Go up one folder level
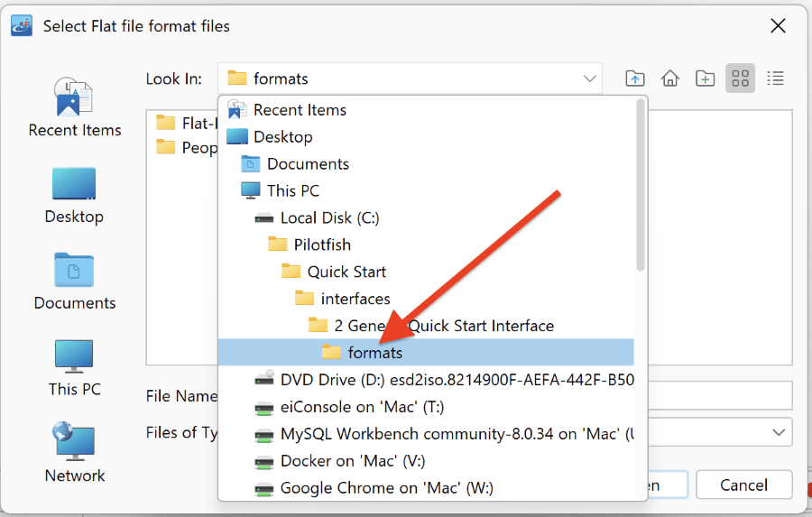 (x=635, y=78)
